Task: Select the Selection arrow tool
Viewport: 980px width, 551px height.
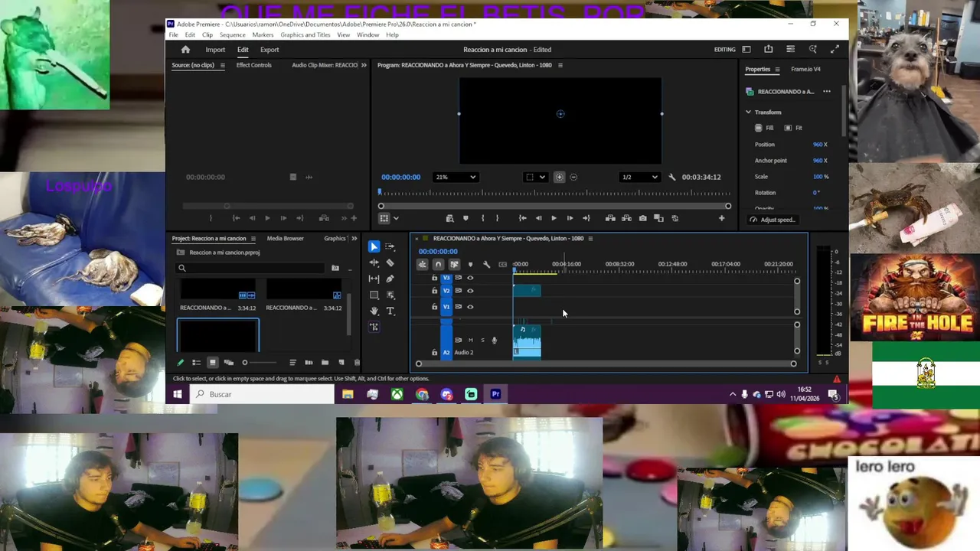Action: point(374,246)
